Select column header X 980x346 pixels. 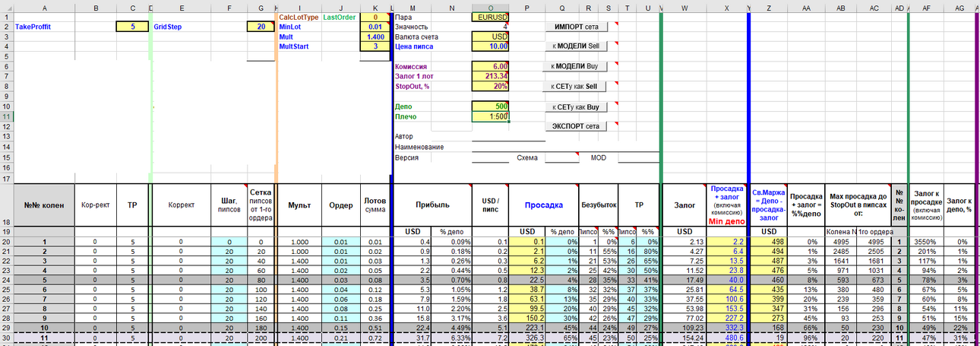pyautogui.click(x=728, y=8)
